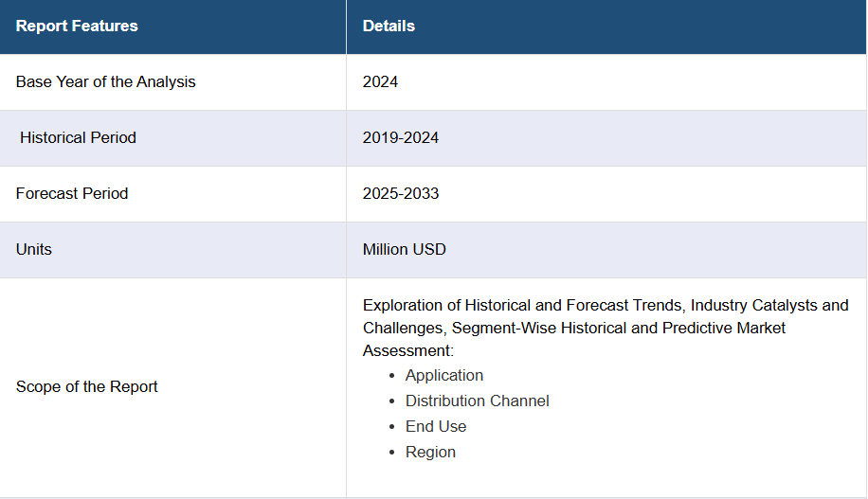This screenshot has width=868, height=499.
Task: Click the 'Details' column header
Action: tap(606, 27)
